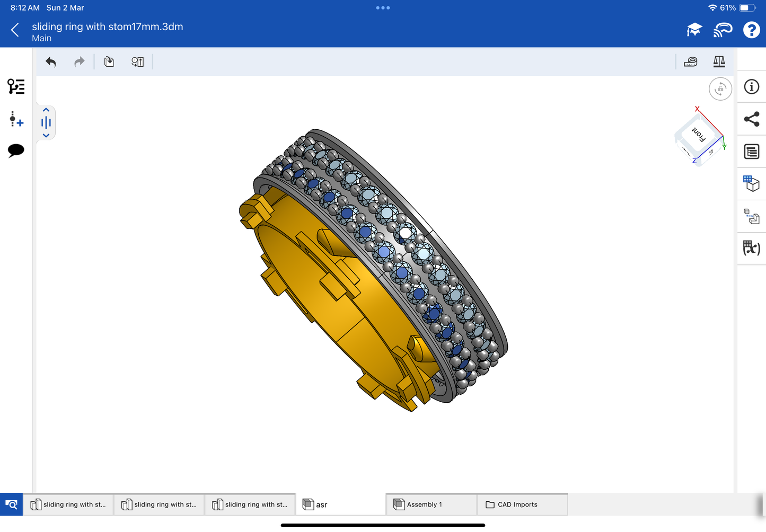Open the help question mark
766x532 pixels.
click(x=751, y=30)
